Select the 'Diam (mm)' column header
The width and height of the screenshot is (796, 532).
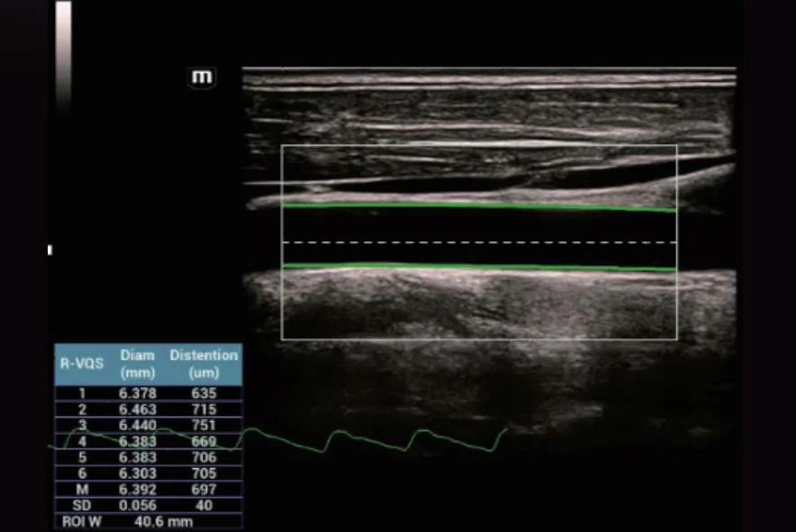point(138,364)
